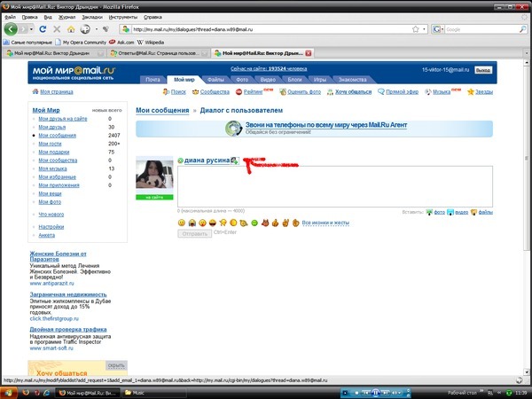Open history dropdown arrow next to back button
The width and height of the screenshot is (532, 399).
coord(31,29)
